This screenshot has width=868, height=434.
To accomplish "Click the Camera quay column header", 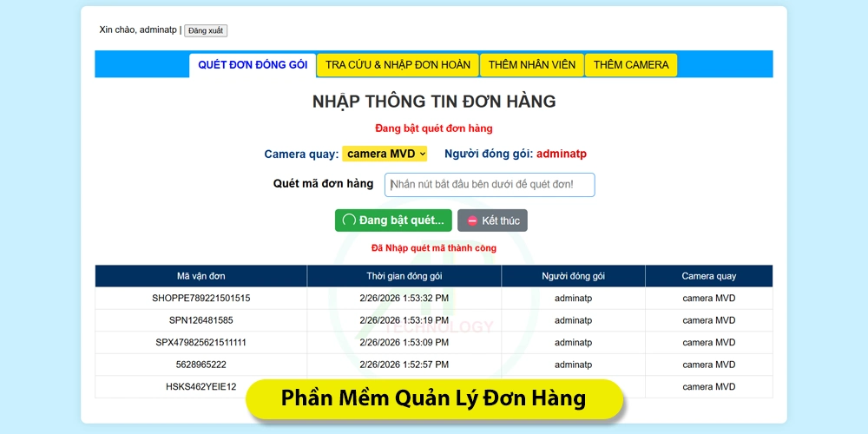I will 708,276.
